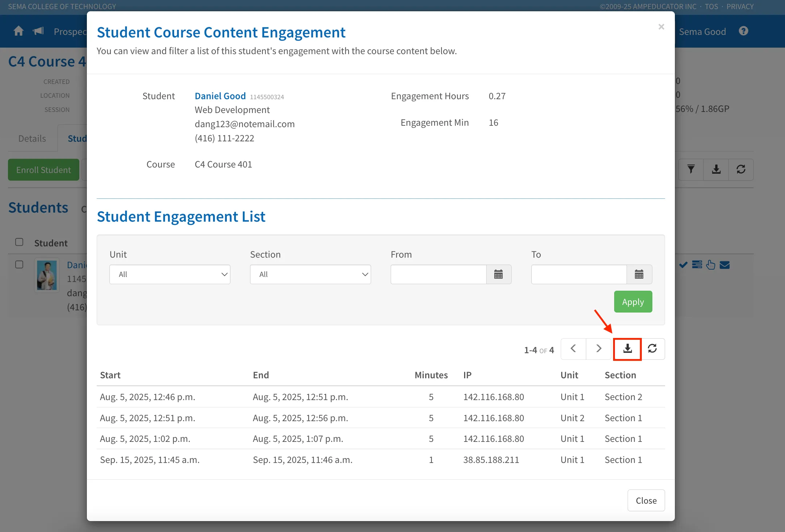The height and width of the screenshot is (532, 785).
Task: Open the Prospects menu item
Action: click(70, 32)
